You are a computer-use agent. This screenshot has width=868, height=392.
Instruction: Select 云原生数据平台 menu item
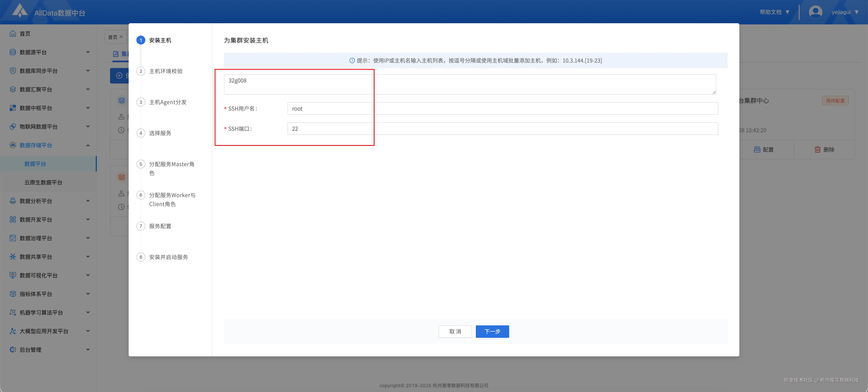(43, 182)
